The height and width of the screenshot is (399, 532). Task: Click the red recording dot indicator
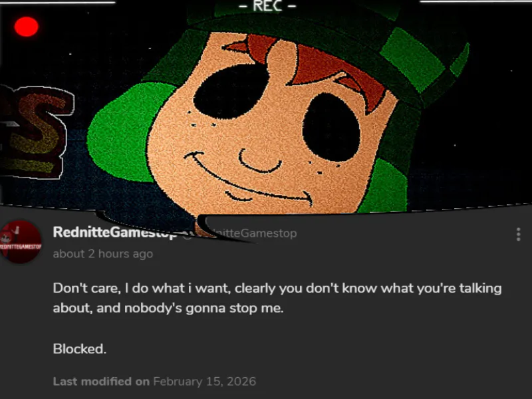(x=27, y=27)
